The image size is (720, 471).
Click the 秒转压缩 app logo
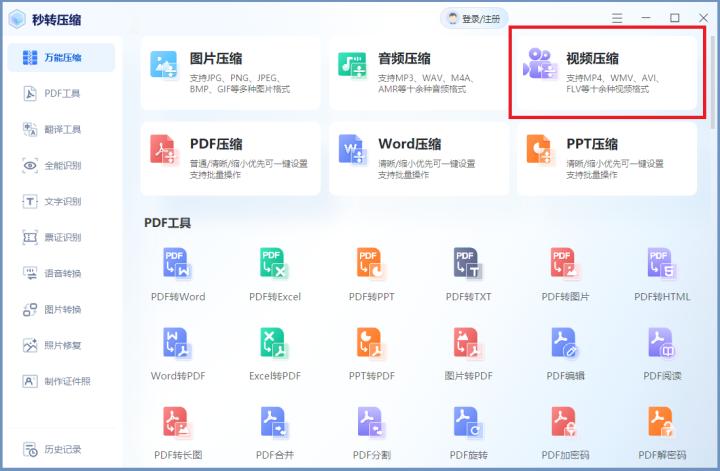[x=17, y=19]
